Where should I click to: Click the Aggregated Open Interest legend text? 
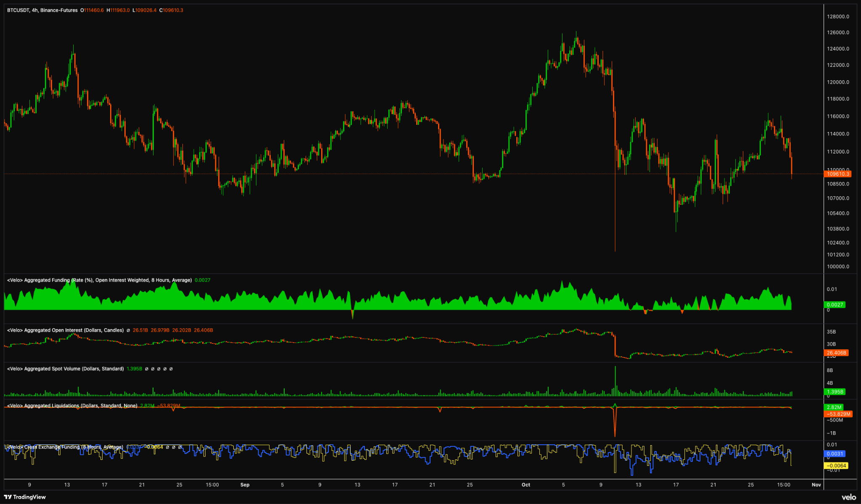click(x=65, y=330)
